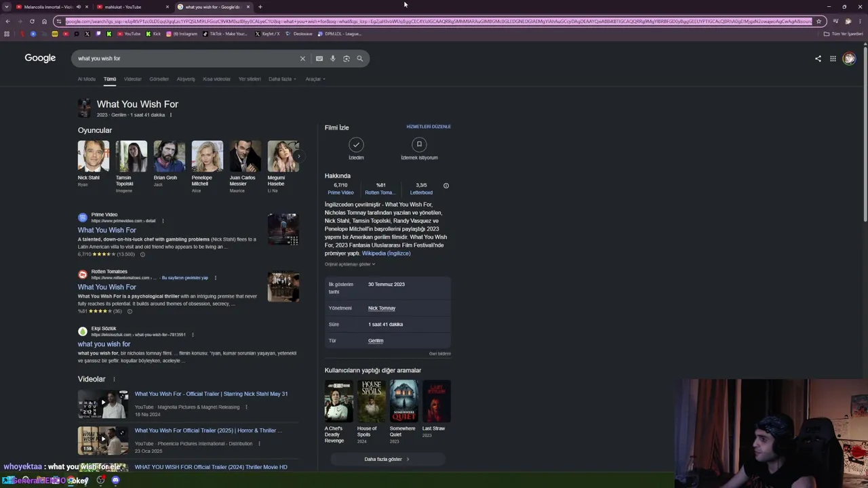Open the on-screen keyboard input tool

(319, 58)
